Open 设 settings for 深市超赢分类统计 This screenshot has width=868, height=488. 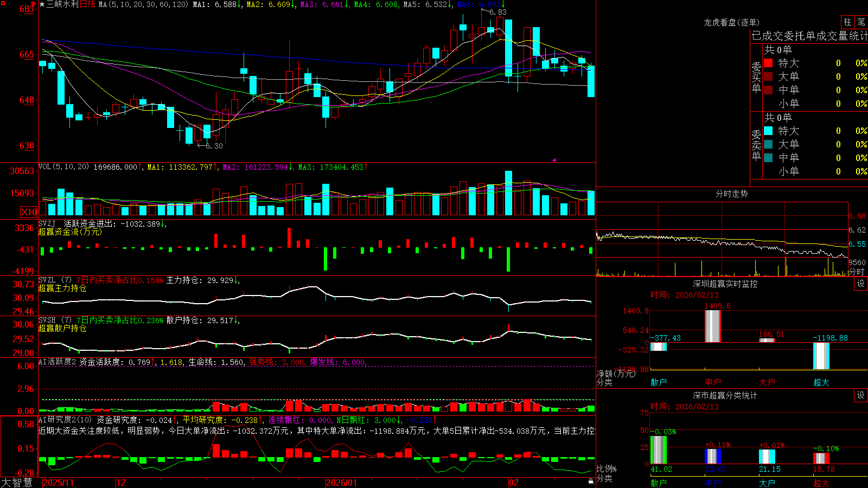[x=861, y=395]
